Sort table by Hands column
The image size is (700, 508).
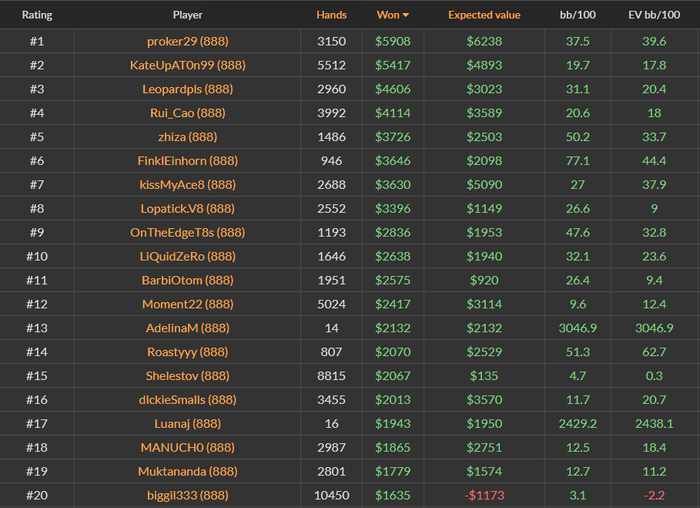331,16
